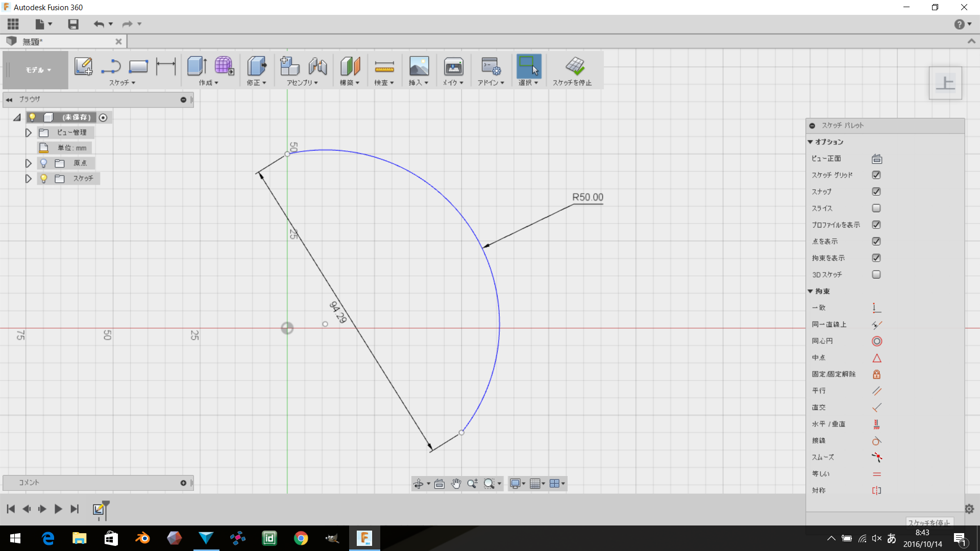The height and width of the screenshot is (551, 980).
Task: Enable the Slice checkbox
Action: coord(876,208)
